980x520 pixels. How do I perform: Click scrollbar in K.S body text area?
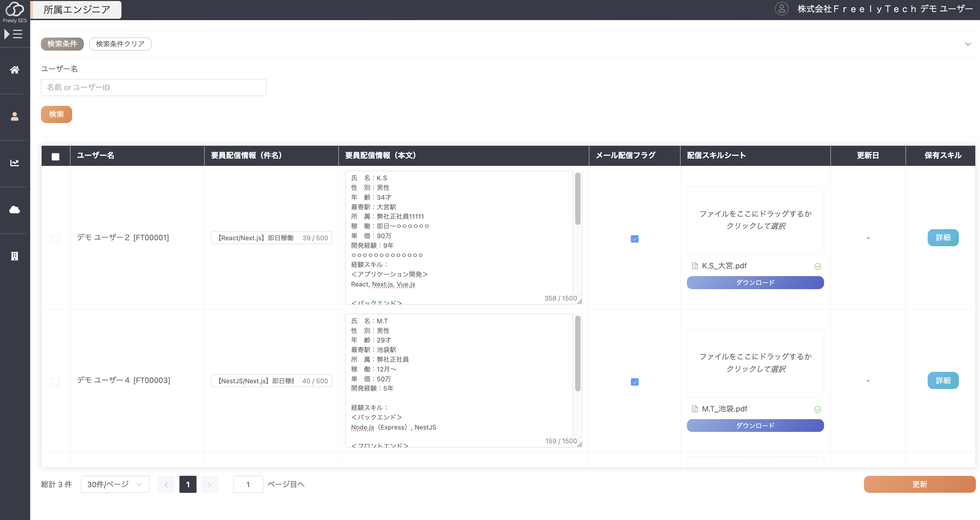click(578, 199)
